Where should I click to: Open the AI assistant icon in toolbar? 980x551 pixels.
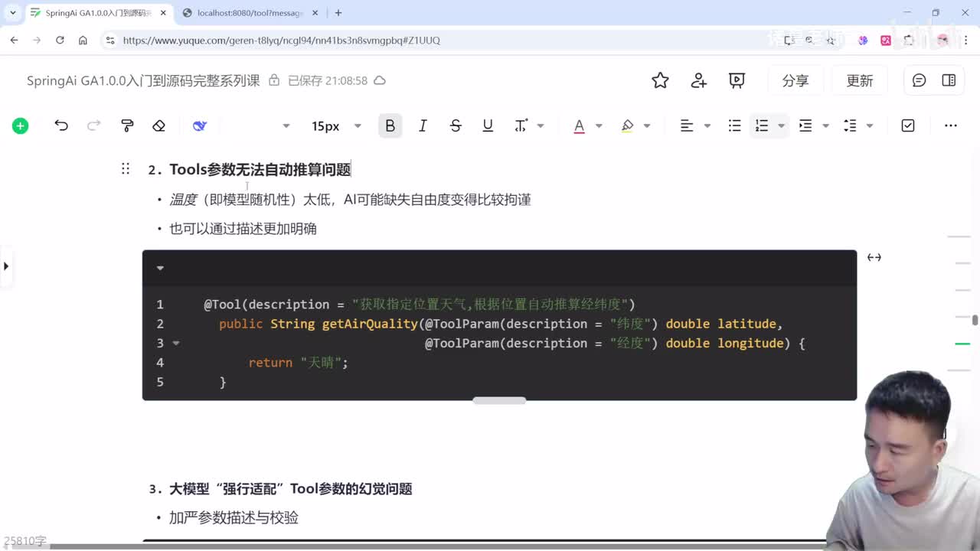[200, 126]
